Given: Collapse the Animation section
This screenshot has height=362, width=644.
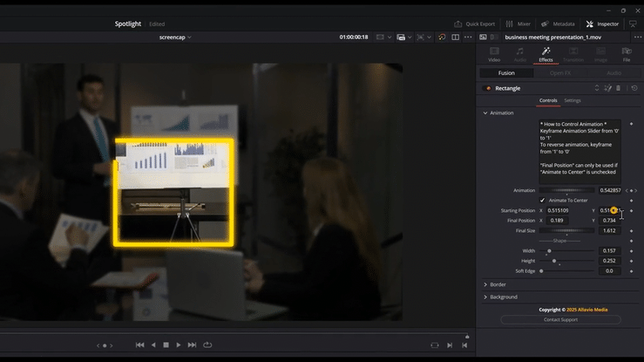Looking at the screenshot, I should coord(485,113).
